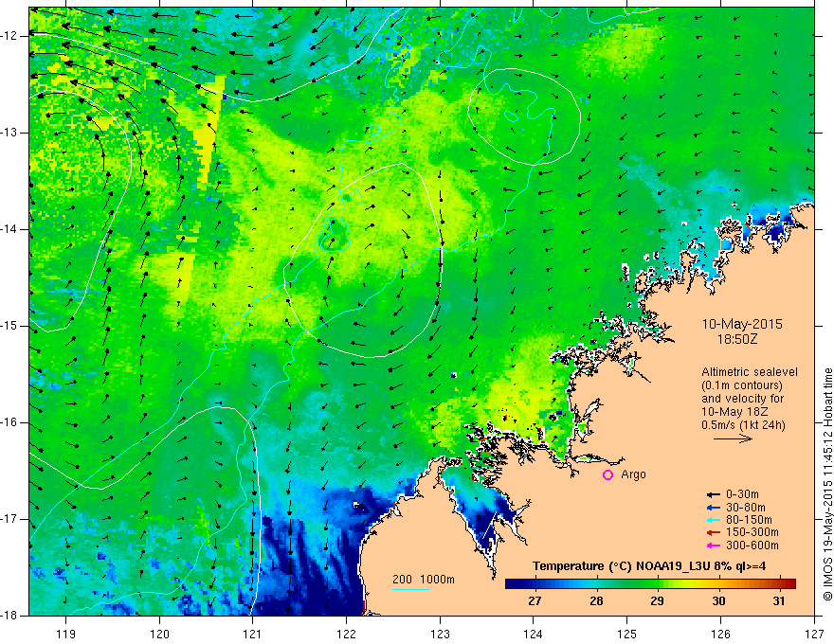Click the Temperature (°C) NOAA19_L3U colorbar title
The height and width of the screenshot is (644, 834).
point(649,566)
